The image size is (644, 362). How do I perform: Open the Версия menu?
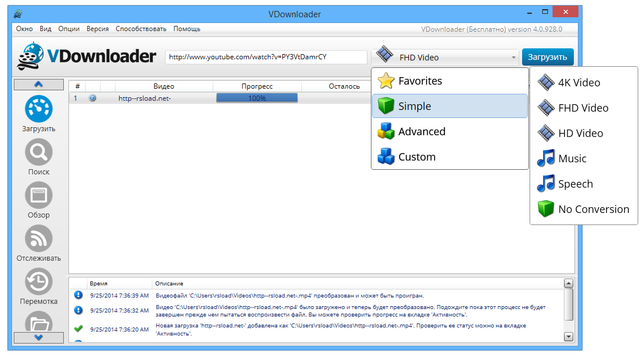tap(98, 29)
